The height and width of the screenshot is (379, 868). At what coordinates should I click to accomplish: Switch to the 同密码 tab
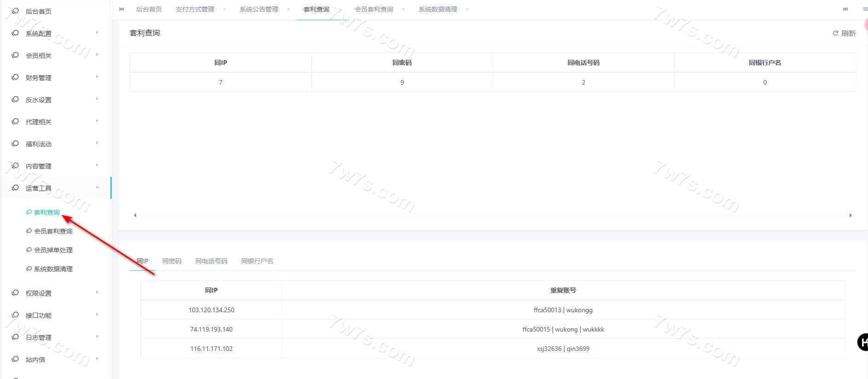[x=172, y=261]
